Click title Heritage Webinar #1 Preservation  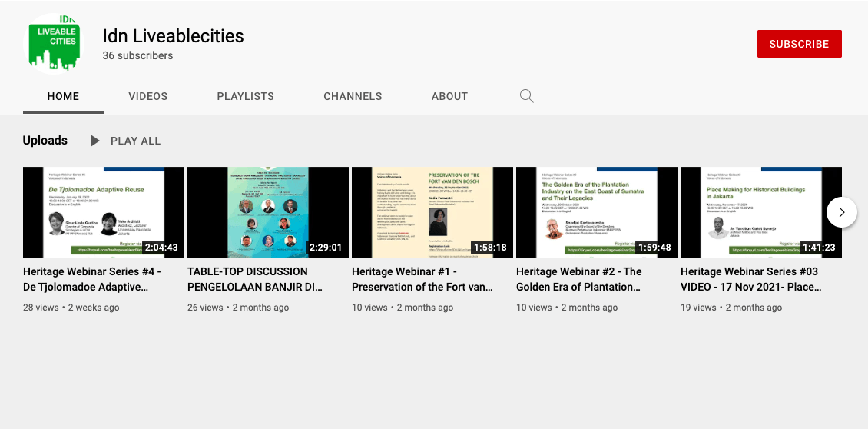[x=422, y=279]
